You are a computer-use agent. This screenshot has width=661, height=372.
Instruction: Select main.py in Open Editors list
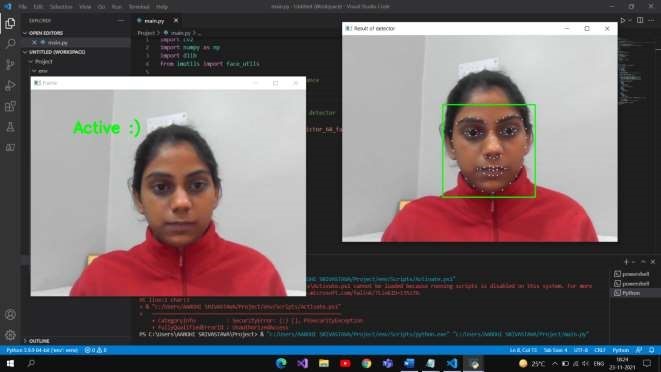[x=57, y=42]
